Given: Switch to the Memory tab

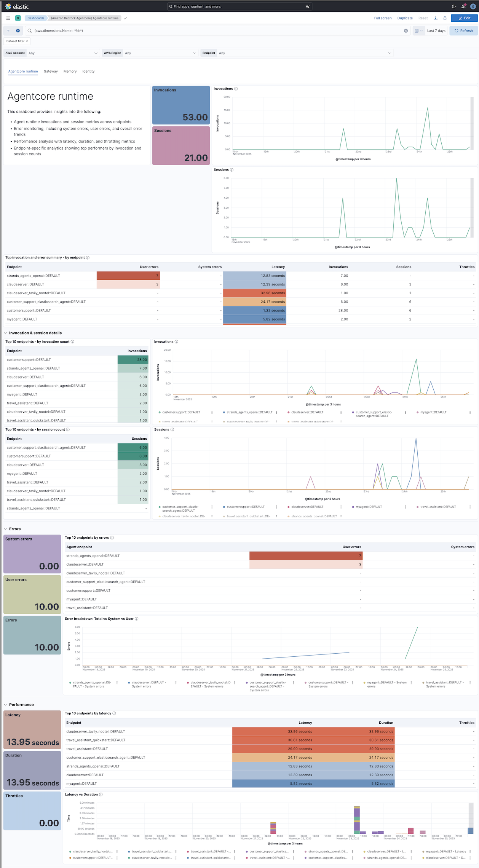Looking at the screenshot, I should [70, 71].
